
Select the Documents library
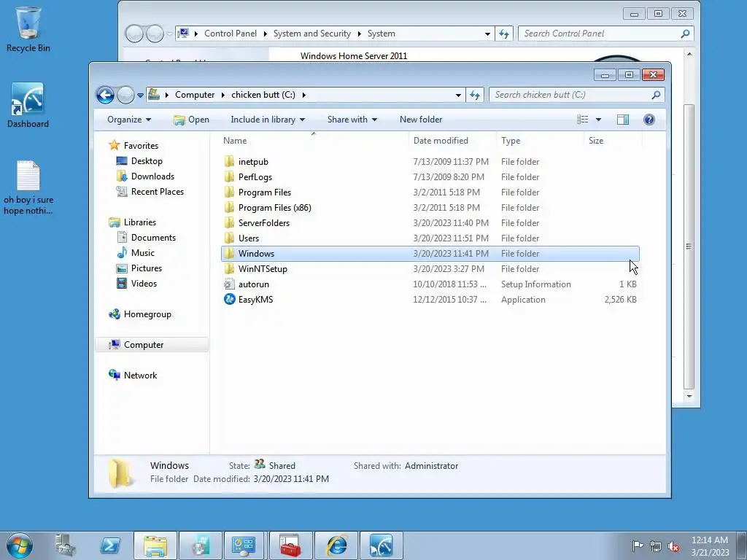[153, 237]
